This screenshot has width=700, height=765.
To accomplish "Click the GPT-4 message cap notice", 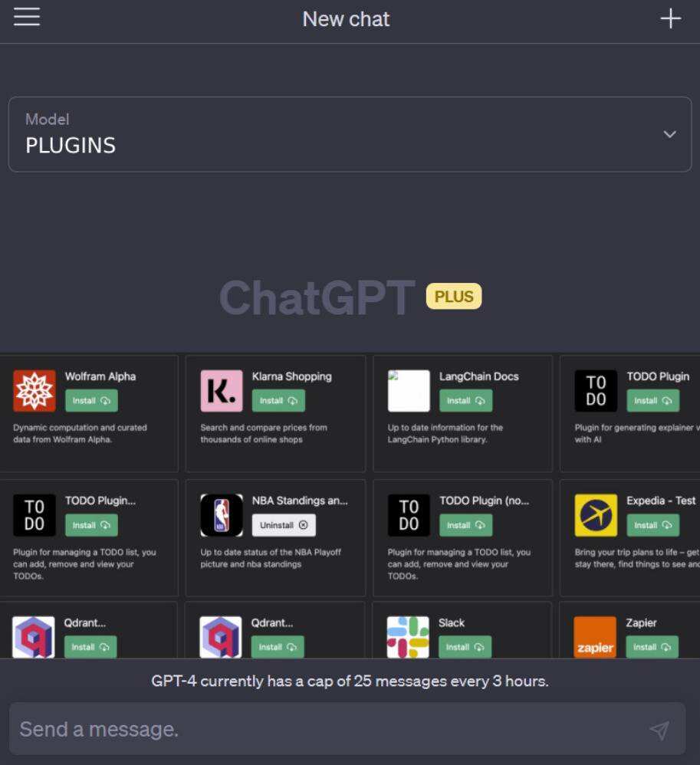I will (350, 681).
